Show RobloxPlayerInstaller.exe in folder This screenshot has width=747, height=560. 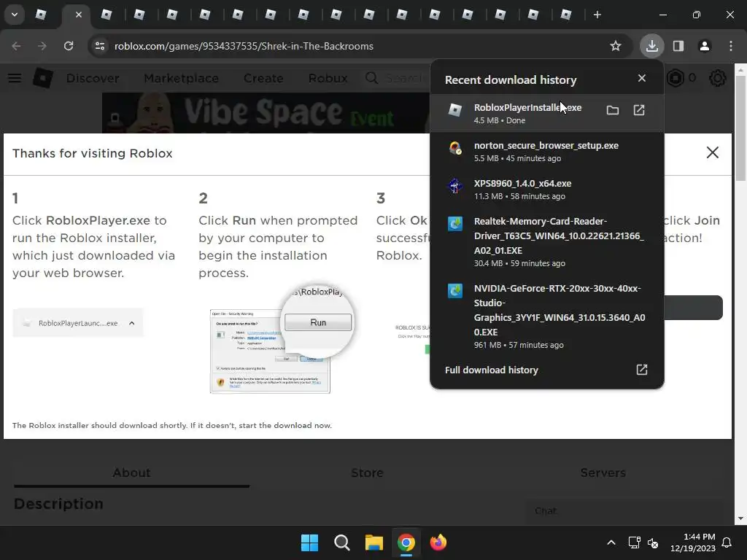(x=613, y=111)
